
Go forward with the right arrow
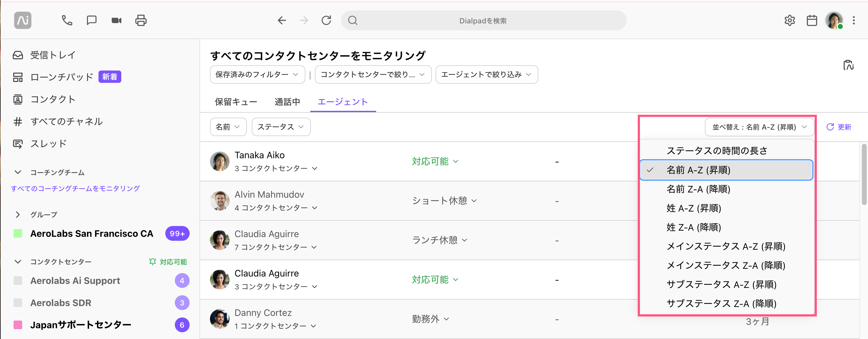pos(304,20)
